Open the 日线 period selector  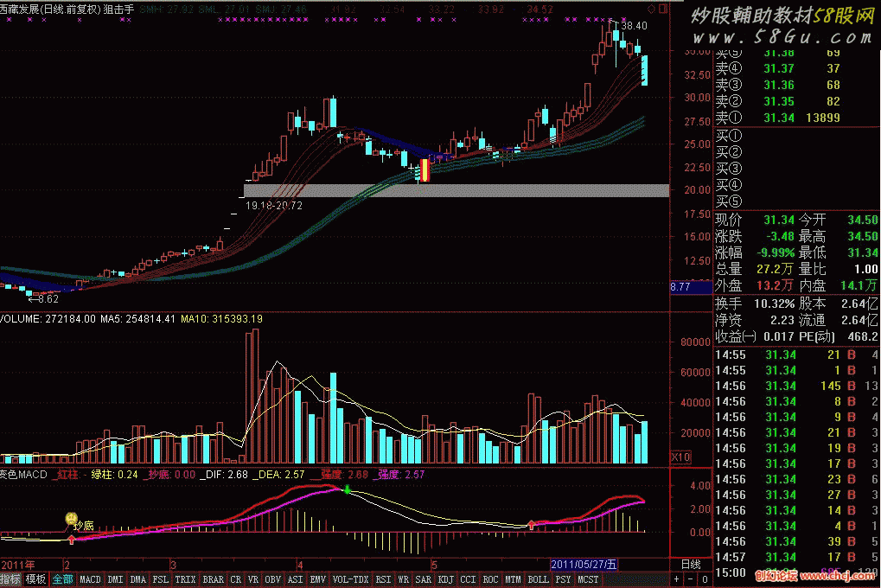(x=691, y=564)
